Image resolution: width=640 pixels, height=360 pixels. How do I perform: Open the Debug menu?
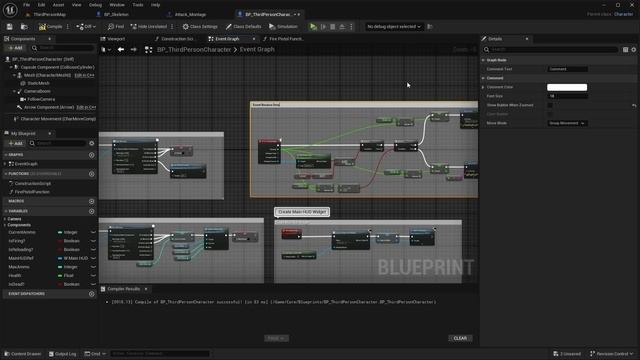[x=95, y=5]
